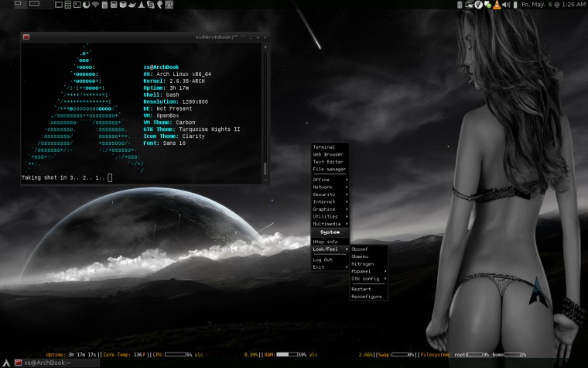Select Htop info in the menu
The height and width of the screenshot is (368, 588).
coord(330,242)
